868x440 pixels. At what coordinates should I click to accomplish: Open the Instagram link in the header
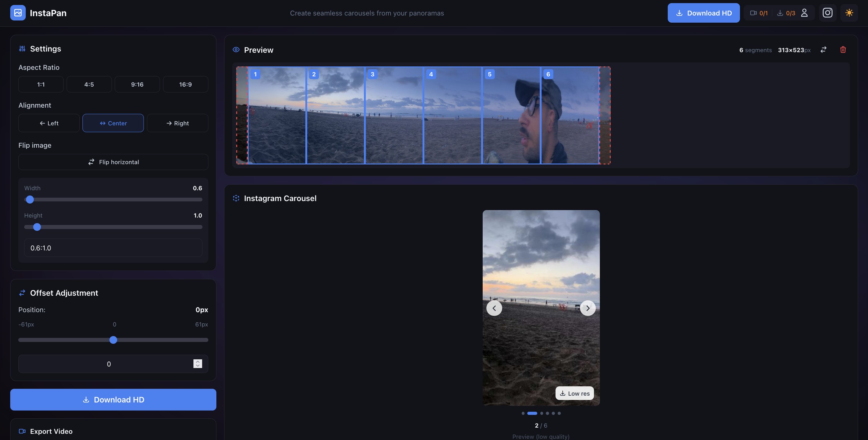click(x=828, y=13)
